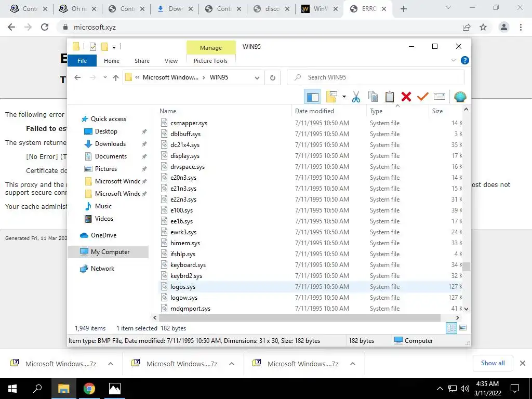Expand the ribbon with the chevron

click(x=453, y=60)
